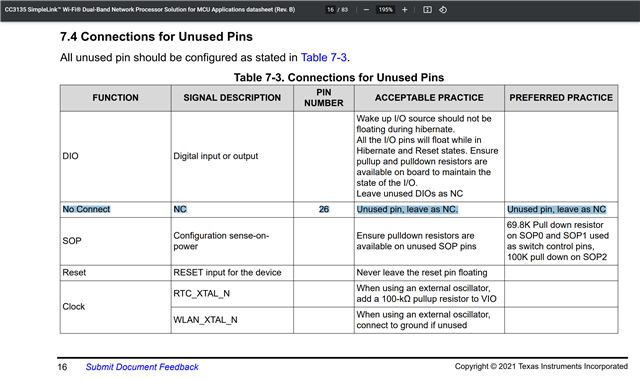Click 'Ensure pulldown resistors are available' cell

tap(429, 241)
